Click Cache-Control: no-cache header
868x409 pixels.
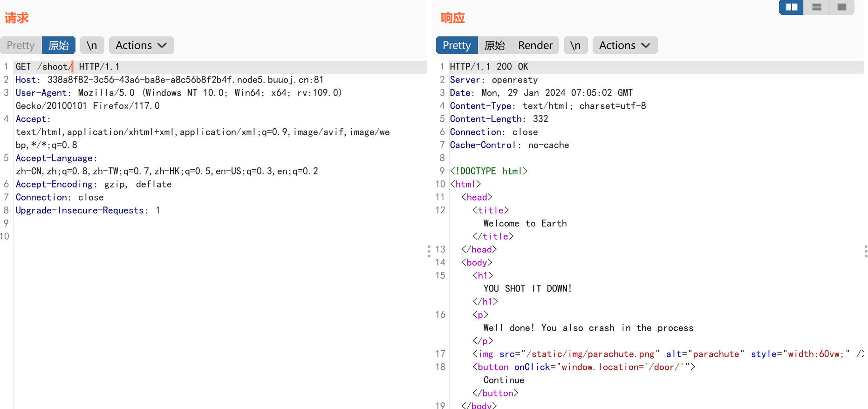[509, 145]
